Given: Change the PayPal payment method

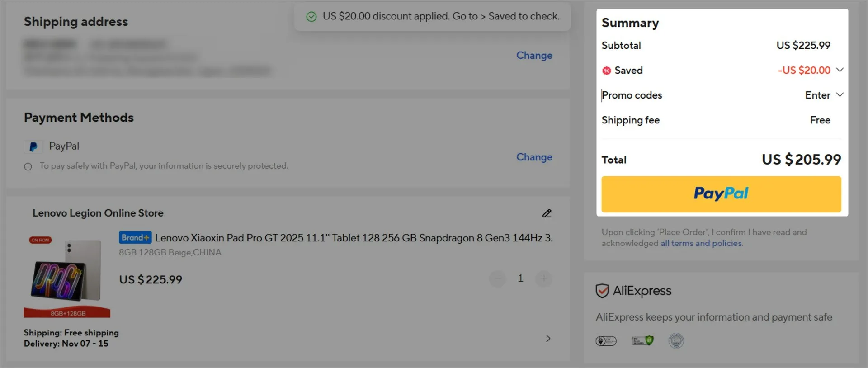Looking at the screenshot, I should [534, 157].
